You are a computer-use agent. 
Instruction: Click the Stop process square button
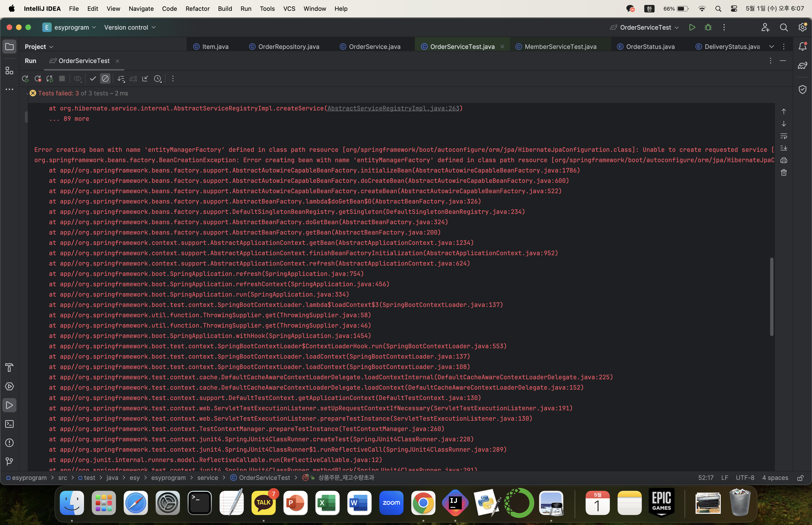[x=62, y=79]
